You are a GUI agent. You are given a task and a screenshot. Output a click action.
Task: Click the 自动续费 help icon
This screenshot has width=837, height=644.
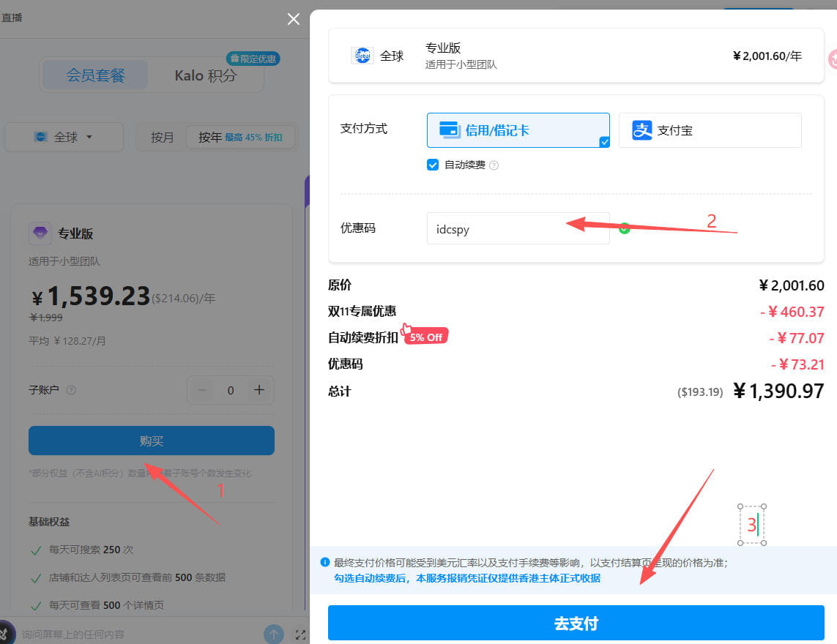tap(494, 165)
